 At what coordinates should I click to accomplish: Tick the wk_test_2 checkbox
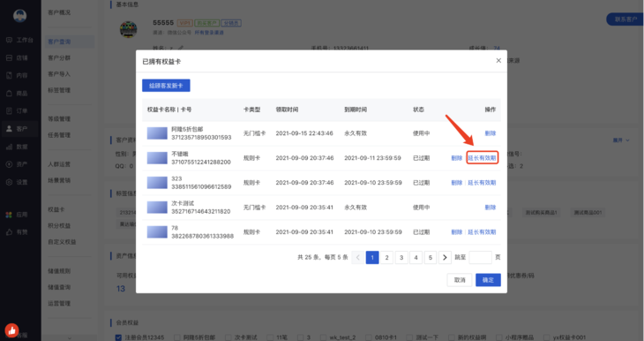tap(323, 337)
